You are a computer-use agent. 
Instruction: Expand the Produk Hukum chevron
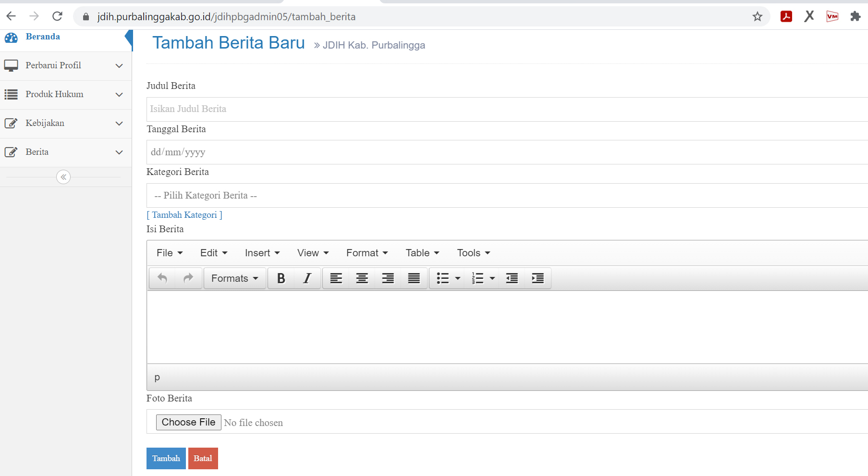point(119,95)
